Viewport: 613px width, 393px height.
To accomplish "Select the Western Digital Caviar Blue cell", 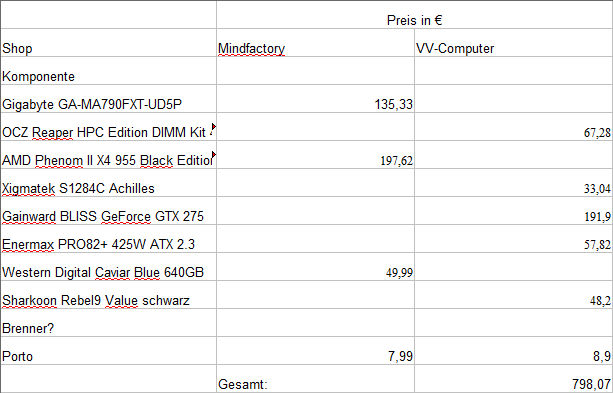I will (108, 267).
